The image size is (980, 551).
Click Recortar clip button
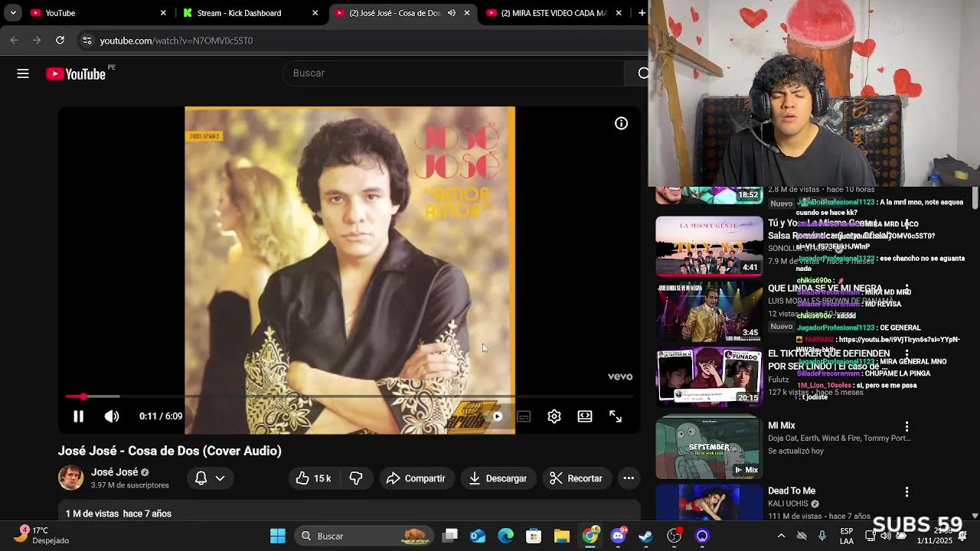pyautogui.click(x=577, y=478)
